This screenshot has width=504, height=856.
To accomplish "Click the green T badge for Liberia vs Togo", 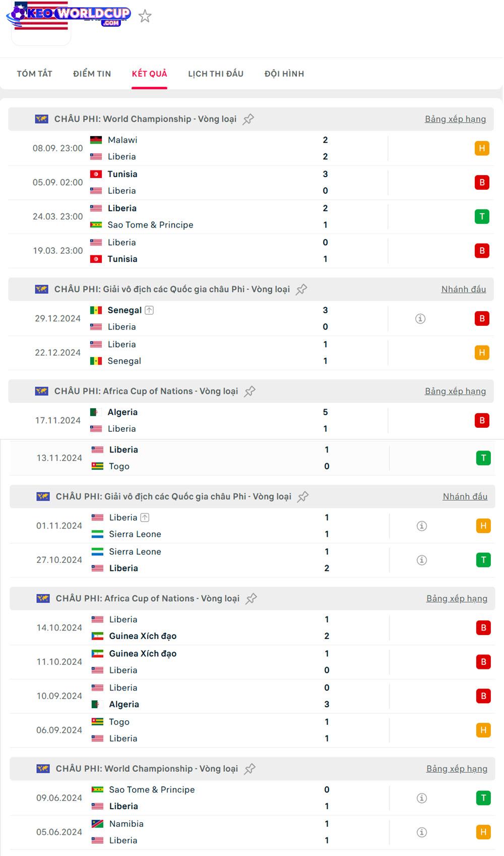I will point(483,458).
